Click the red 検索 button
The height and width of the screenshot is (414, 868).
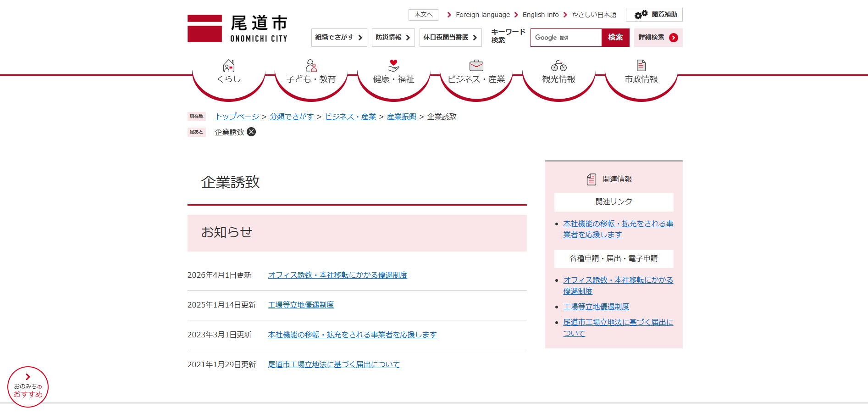pyautogui.click(x=615, y=38)
